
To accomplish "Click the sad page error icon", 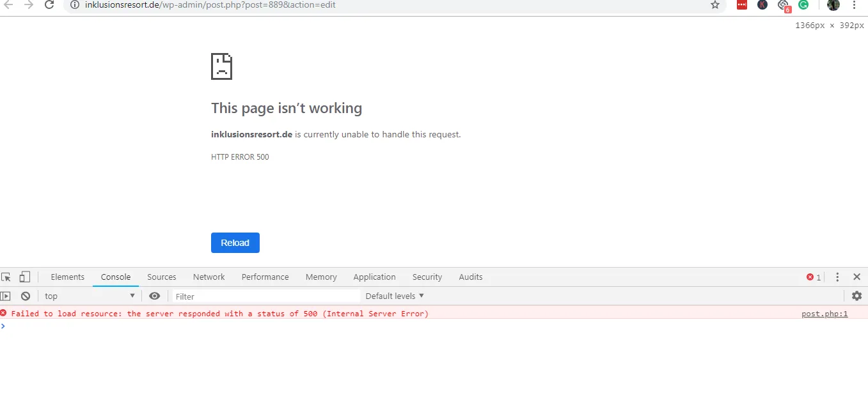I will tap(221, 66).
